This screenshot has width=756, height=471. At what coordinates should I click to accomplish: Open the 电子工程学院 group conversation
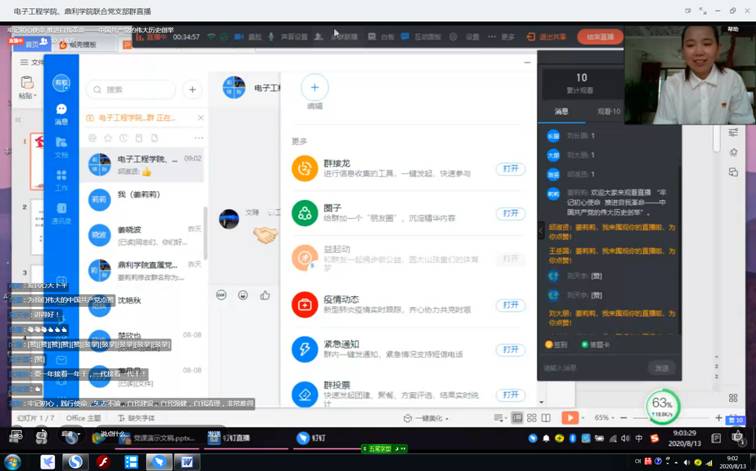pos(143,164)
